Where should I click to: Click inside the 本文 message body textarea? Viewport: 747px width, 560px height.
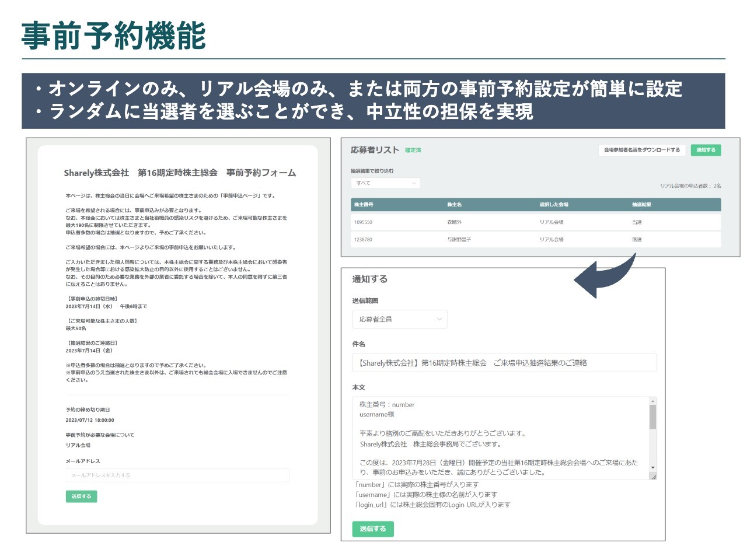pos(501,438)
